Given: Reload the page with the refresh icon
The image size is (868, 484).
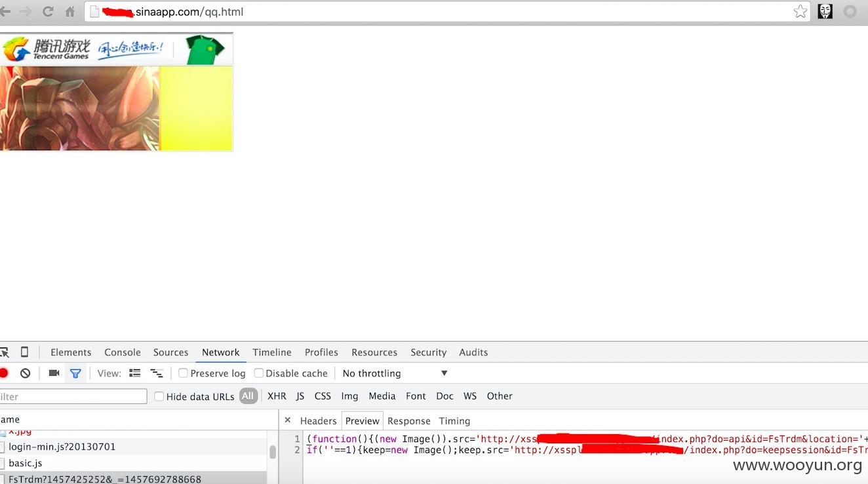Looking at the screenshot, I should (48, 12).
